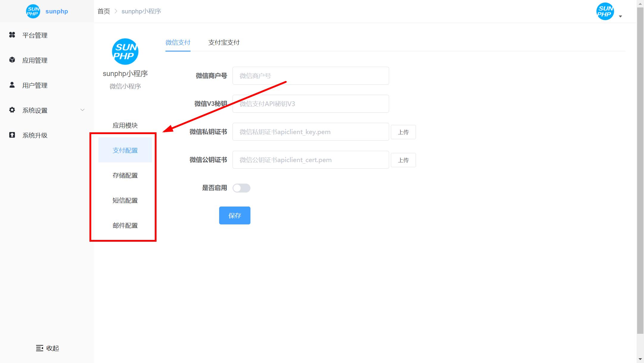Click 上传 next to 微信私钥证书 field
This screenshot has height=363, width=644.
[403, 132]
